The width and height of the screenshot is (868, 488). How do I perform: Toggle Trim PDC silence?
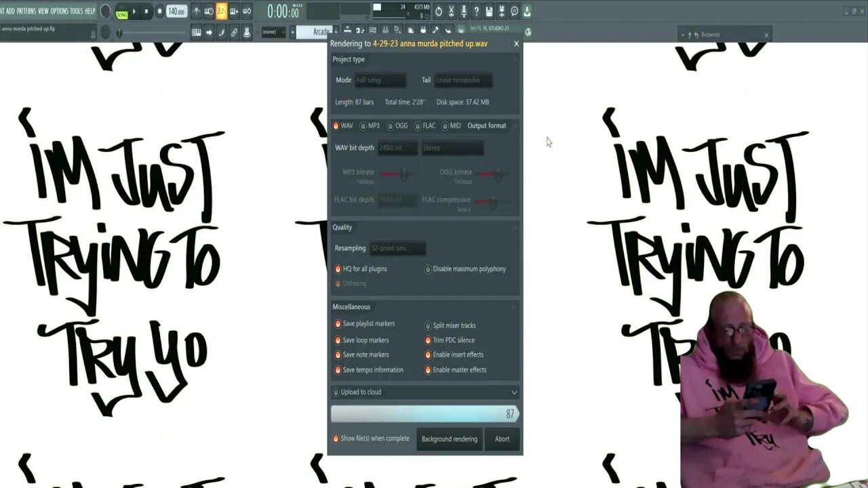pyautogui.click(x=450, y=340)
